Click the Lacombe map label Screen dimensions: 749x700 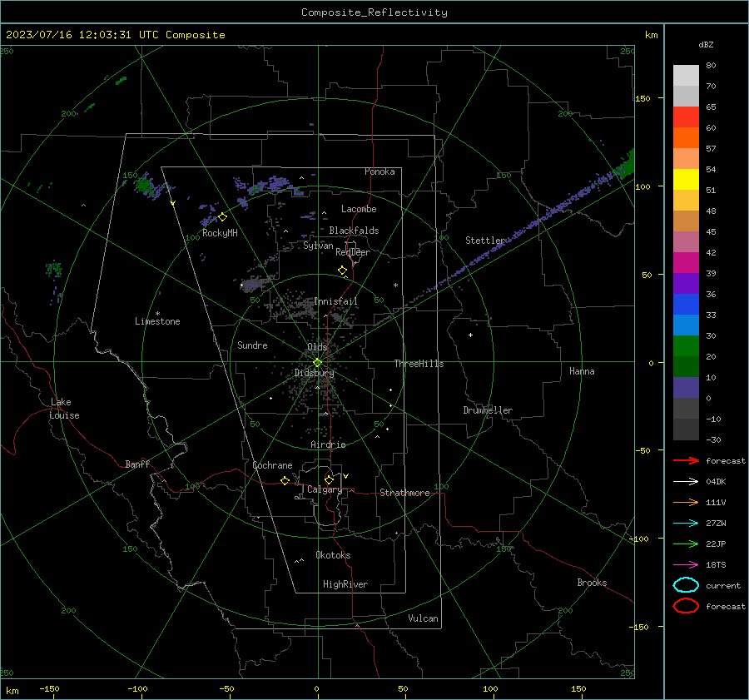point(359,209)
